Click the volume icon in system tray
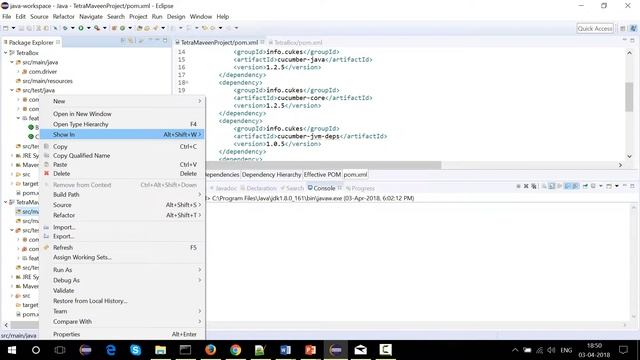 tap(551, 350)
